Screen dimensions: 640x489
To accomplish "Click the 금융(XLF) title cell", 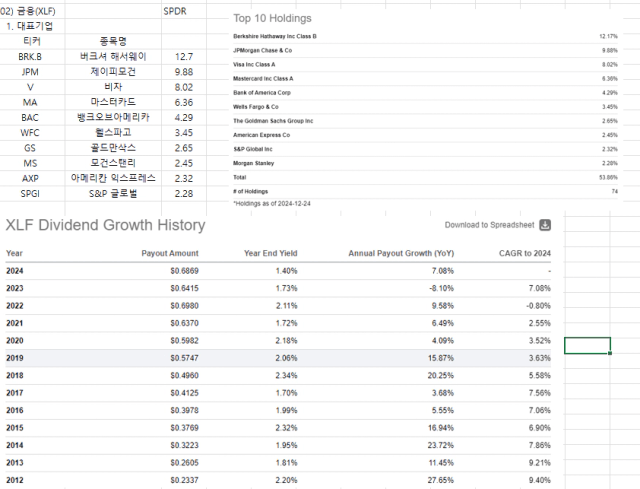I will [x=32, y=11].
